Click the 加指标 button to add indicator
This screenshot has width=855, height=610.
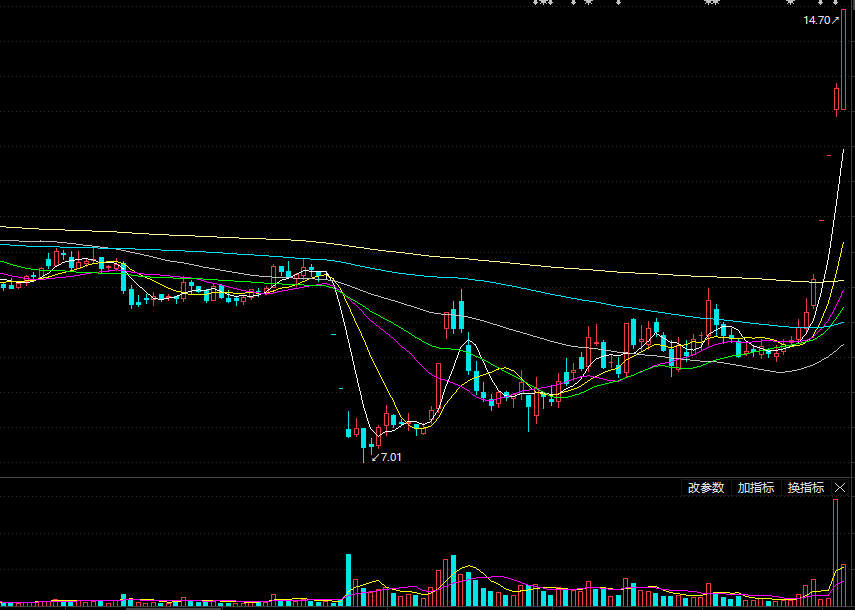755,488
